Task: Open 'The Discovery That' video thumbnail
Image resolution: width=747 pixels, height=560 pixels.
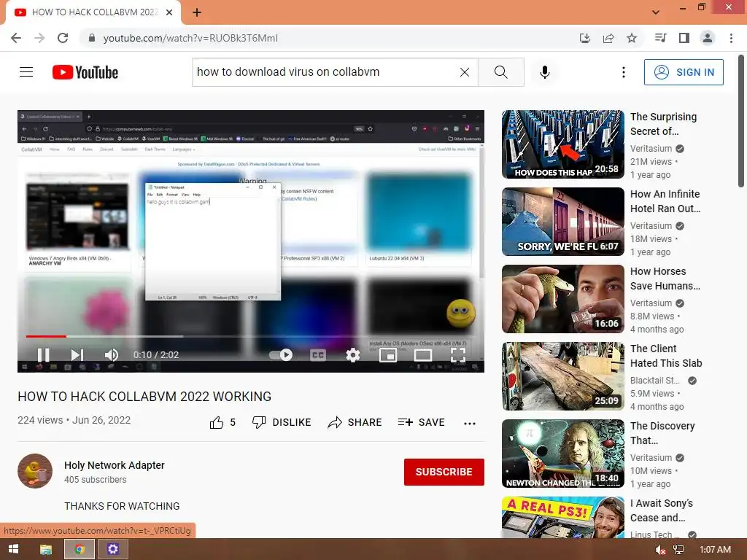Action: click(562, 454)
